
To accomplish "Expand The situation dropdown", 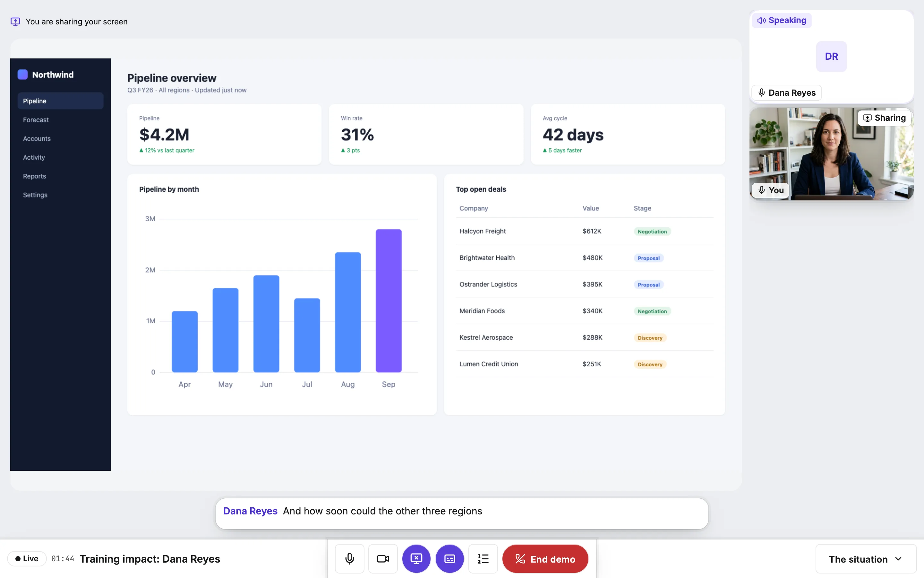I will (866, 559).
